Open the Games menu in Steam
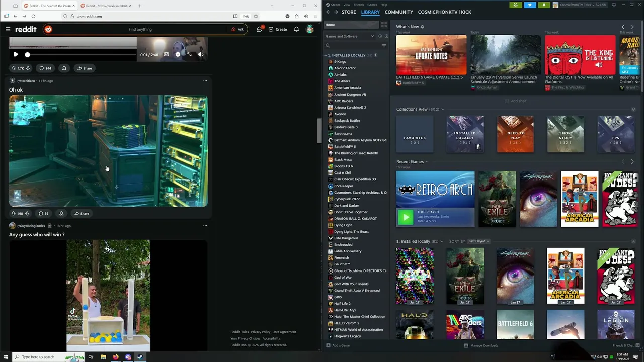 372,5
